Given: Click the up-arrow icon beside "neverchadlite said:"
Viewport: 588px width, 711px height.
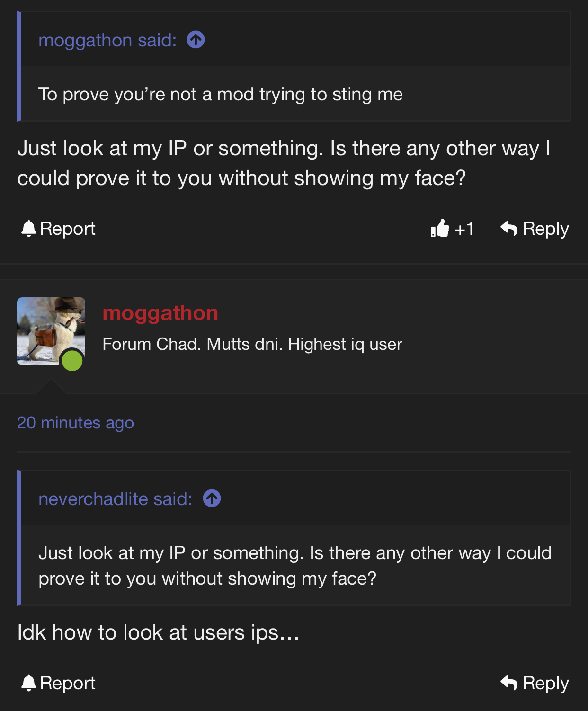Looking at the screenshot, I should [x=212, y=498].
